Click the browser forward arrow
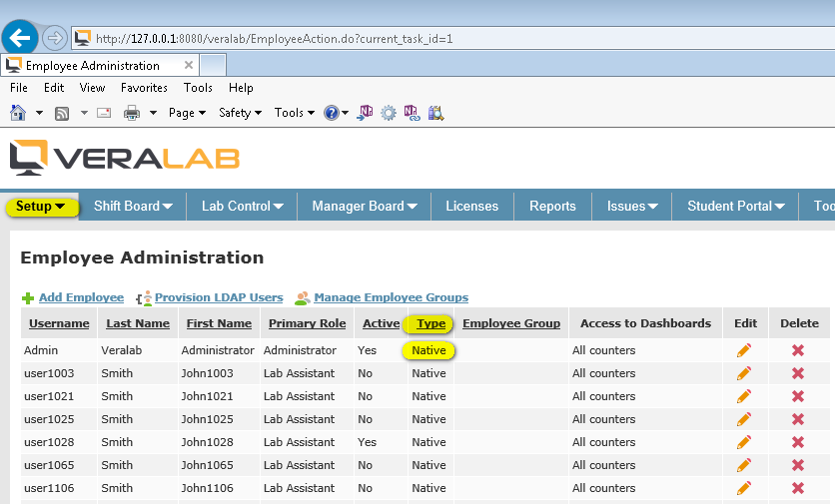Screen dimensions: 835x504 pos(54,38)
